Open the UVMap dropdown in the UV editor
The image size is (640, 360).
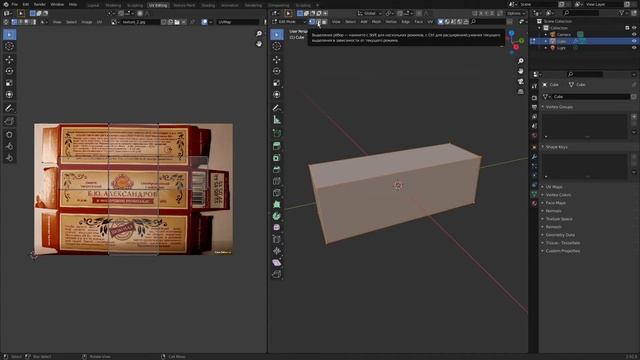pyautogui.click(x=238, y=22)
